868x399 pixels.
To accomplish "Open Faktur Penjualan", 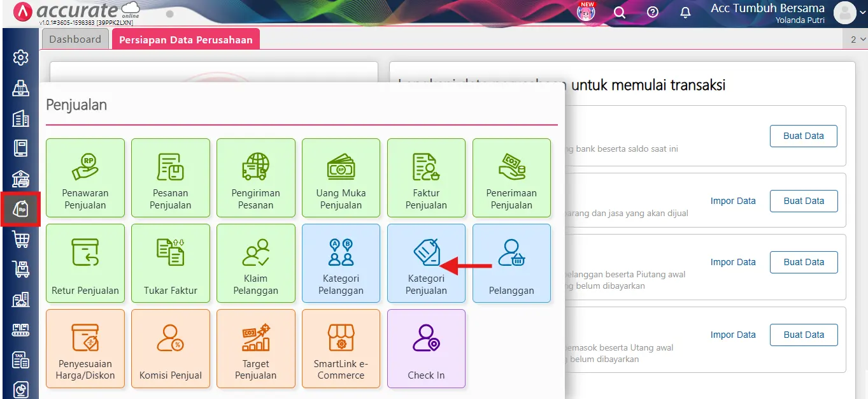I will pyautogui.click(x=426, y=178).
